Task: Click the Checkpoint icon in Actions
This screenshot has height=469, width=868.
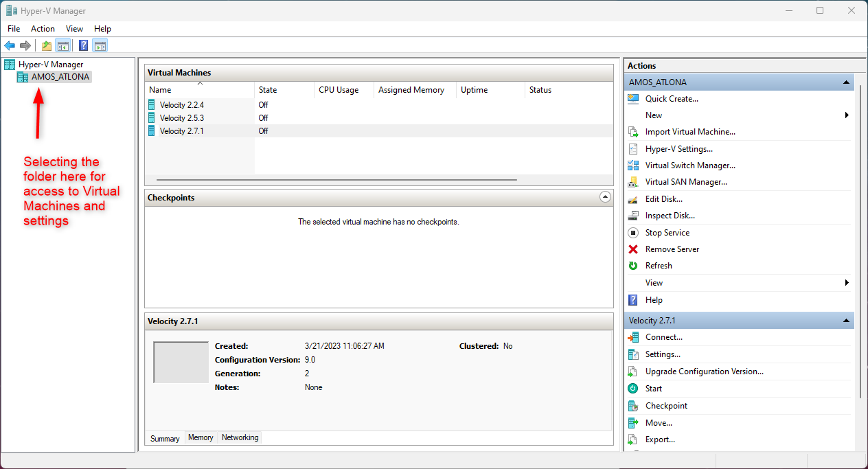Action: [633, 406]
